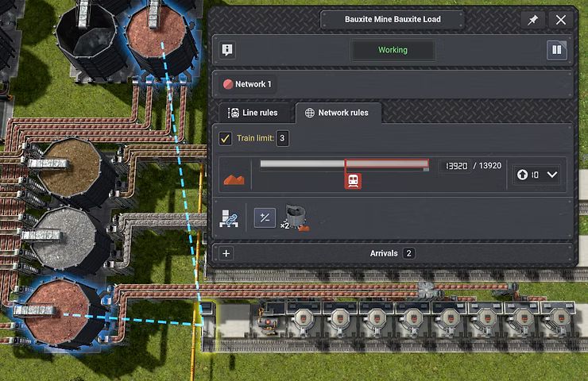Image resolution: width=588 pixels, height=381 pixels.
Task: Select the Network 1 button
Action: 247,84
